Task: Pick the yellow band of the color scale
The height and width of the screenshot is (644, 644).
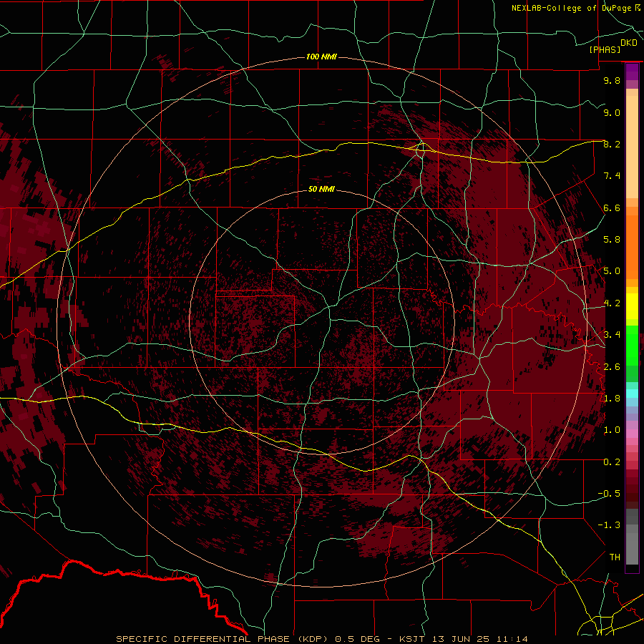Action: 632,306
